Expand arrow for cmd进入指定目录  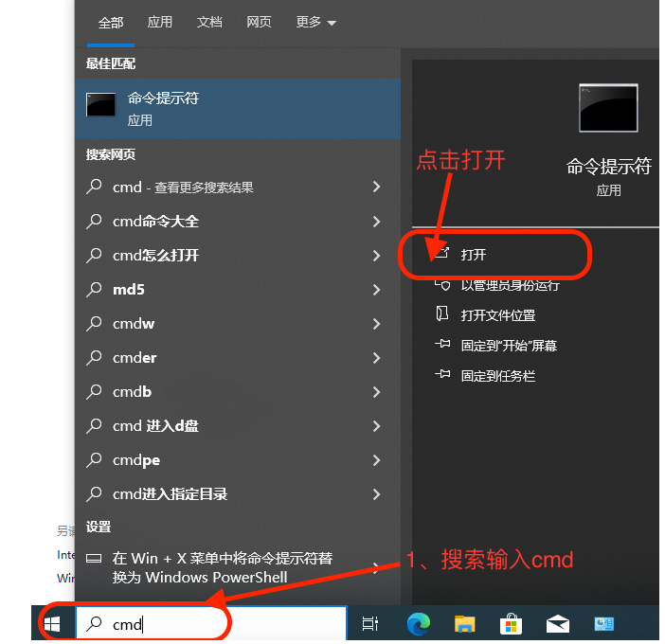pos(376,494)
